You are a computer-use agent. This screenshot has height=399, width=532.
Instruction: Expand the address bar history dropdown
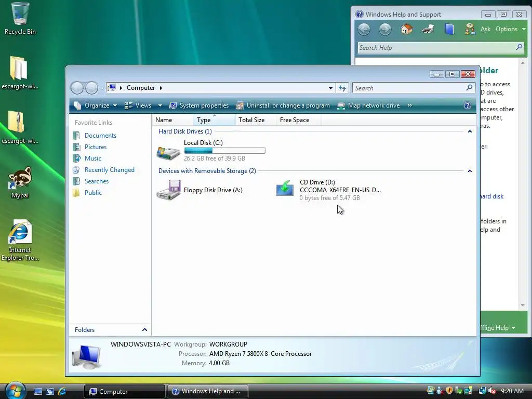pyautogui.click(x=330, y=88)
